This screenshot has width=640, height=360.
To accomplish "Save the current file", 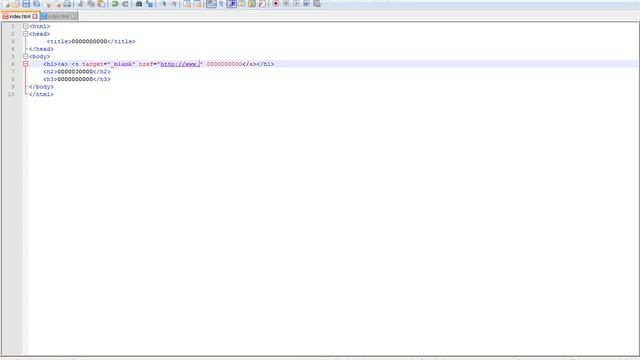I will 26,4.
